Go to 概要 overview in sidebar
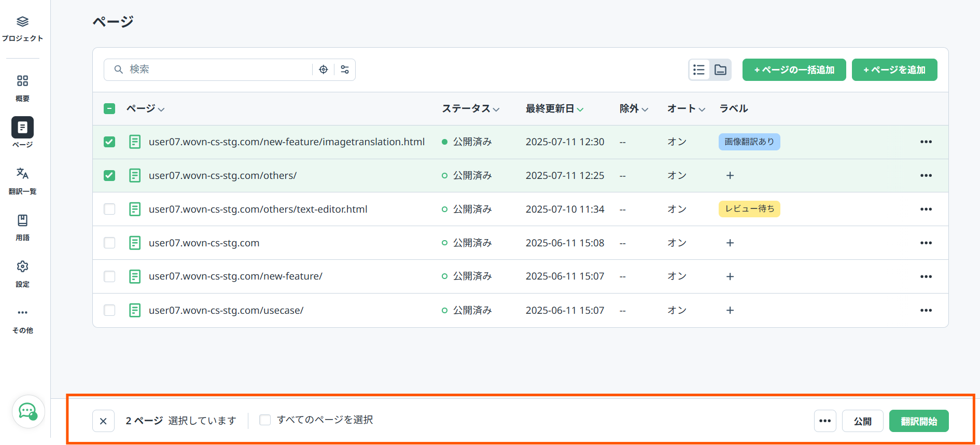 (22, 81)
